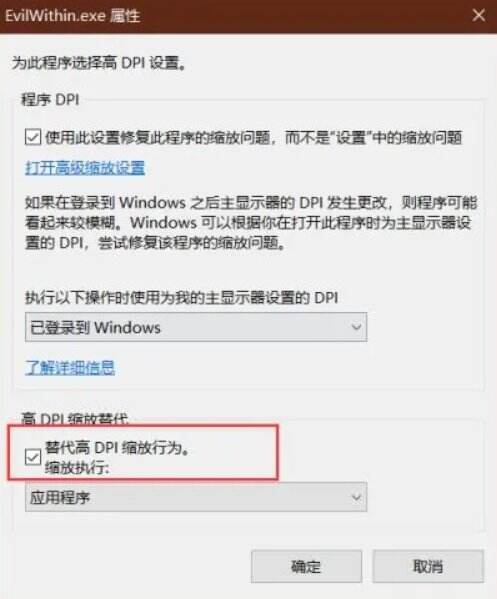Click the chevron arrow beside 已登录到 Windows
497x599 pixels.
[356, 327]
